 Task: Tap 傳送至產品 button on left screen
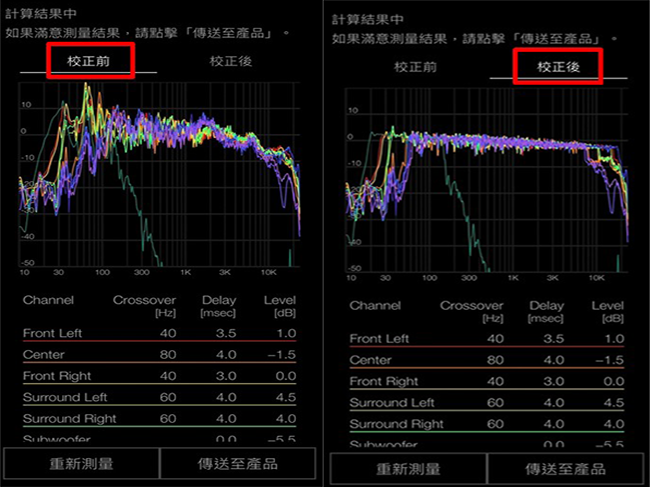(238, 464)
